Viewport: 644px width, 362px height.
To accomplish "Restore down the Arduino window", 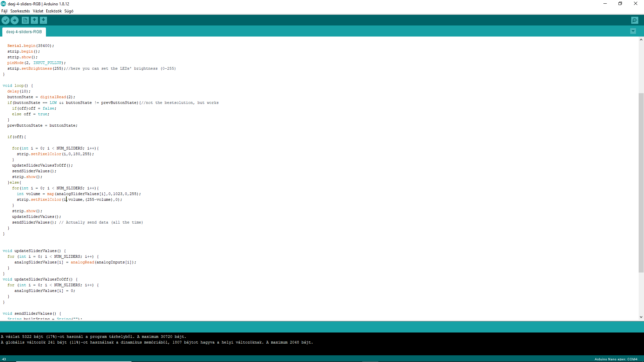I will click(x=620, y=4).
